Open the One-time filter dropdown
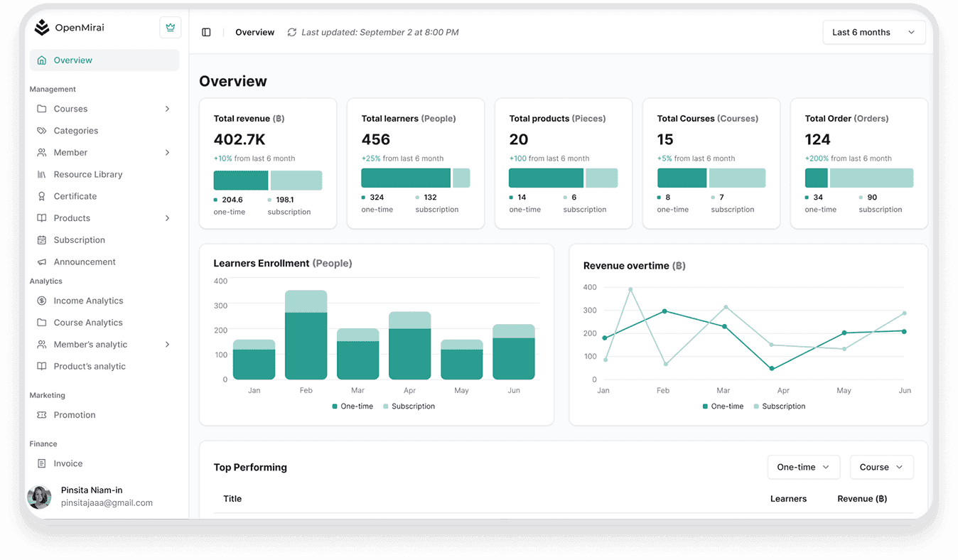The image size is (958, 560). [x=803, y=468]
